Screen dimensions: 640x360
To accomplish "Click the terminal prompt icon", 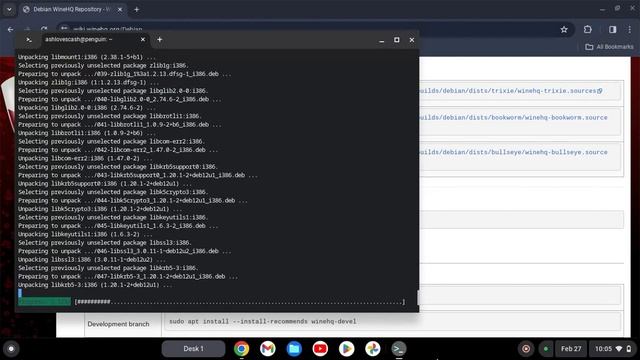I will (29, 40).
